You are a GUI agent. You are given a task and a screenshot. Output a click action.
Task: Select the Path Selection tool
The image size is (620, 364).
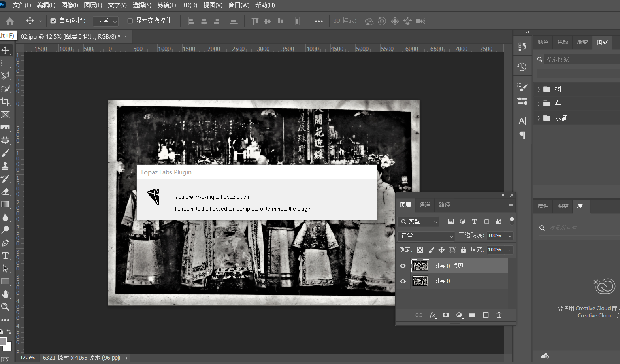[6, 268]
